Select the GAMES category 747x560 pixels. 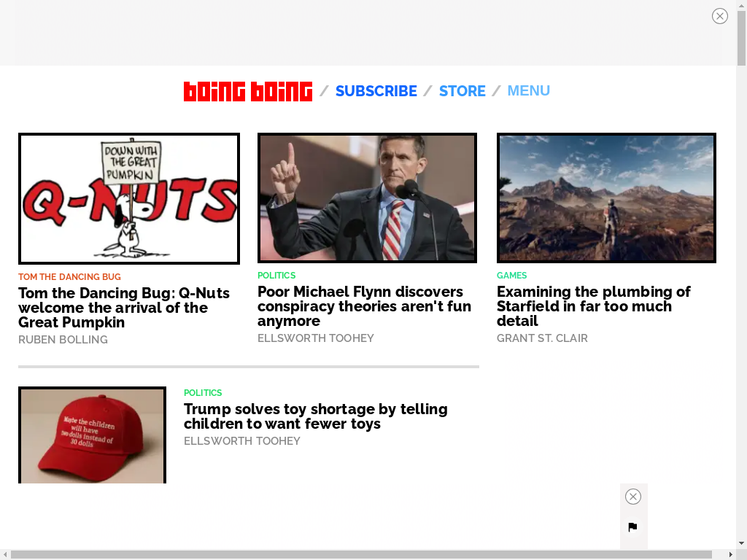[x=511, y=275]
